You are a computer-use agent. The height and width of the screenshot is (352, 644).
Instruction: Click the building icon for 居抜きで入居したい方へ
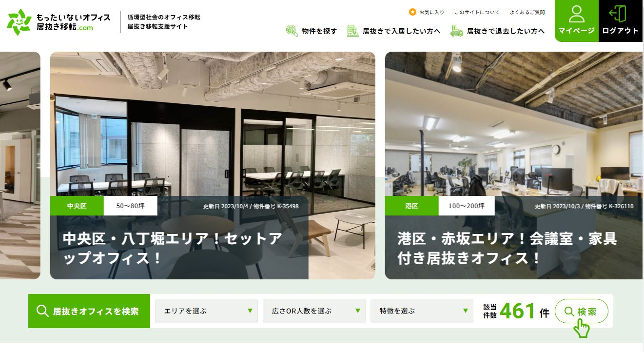[352, 31]
